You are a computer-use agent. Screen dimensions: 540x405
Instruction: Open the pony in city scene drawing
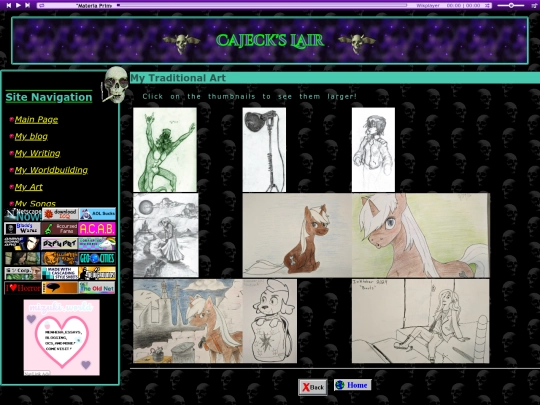pyautogui.click(x=188, y=321)
